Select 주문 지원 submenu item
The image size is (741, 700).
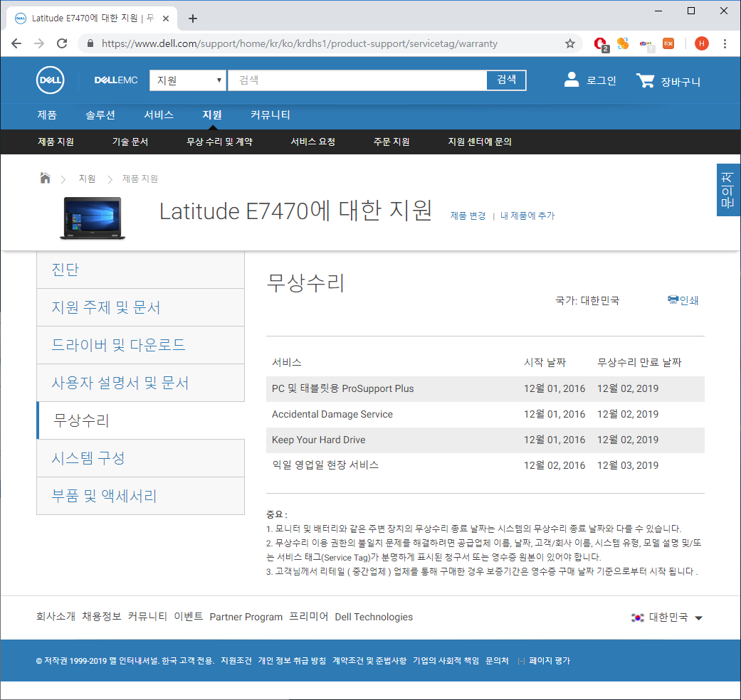[391, 142]
